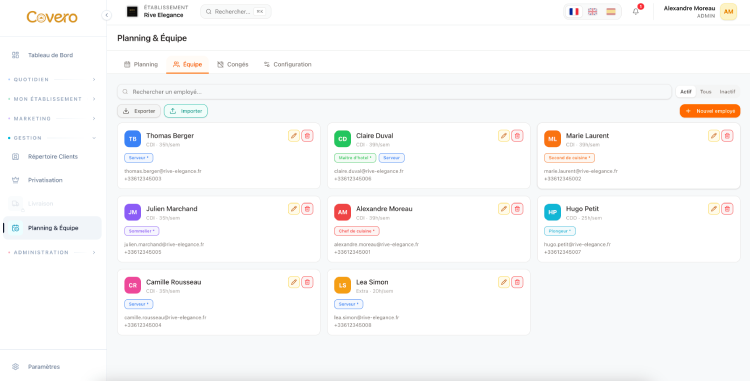Click the Covero logo
Image resolution: width=750 pixels, height=381 pixels.
pyautogui.click(x=52, y=17)
